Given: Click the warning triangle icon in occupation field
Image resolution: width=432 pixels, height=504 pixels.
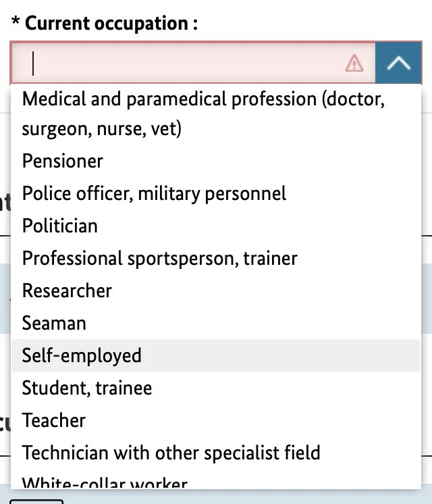Looking at the screenshot, I should click(x=354, y=64).
